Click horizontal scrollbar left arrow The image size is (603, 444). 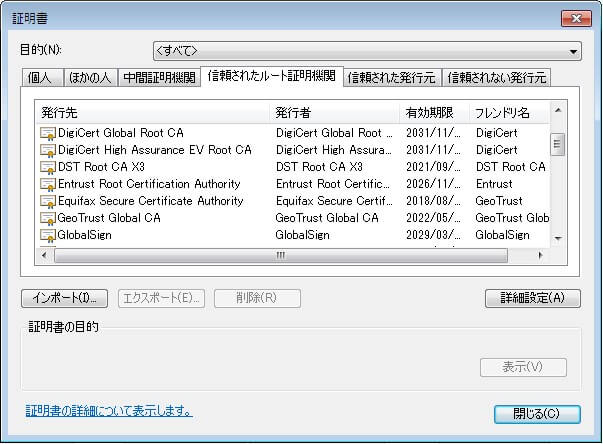(x=44, y=256)
